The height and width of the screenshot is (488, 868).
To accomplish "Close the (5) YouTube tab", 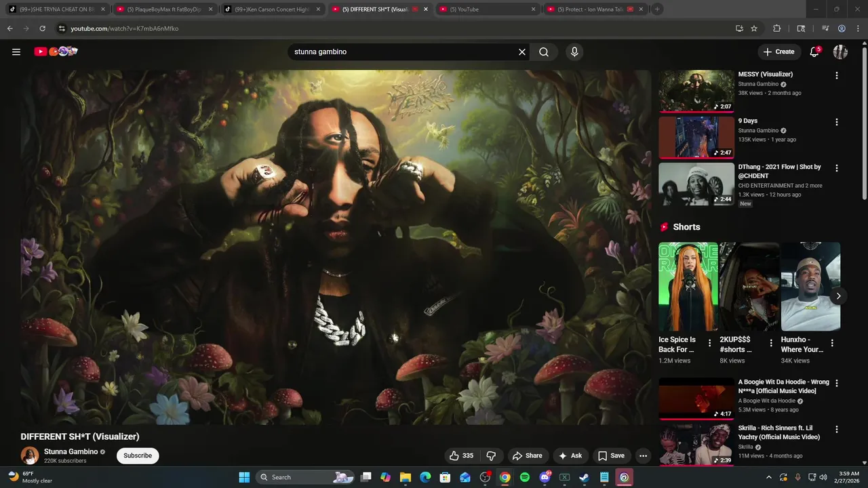I will coord(533,9).
